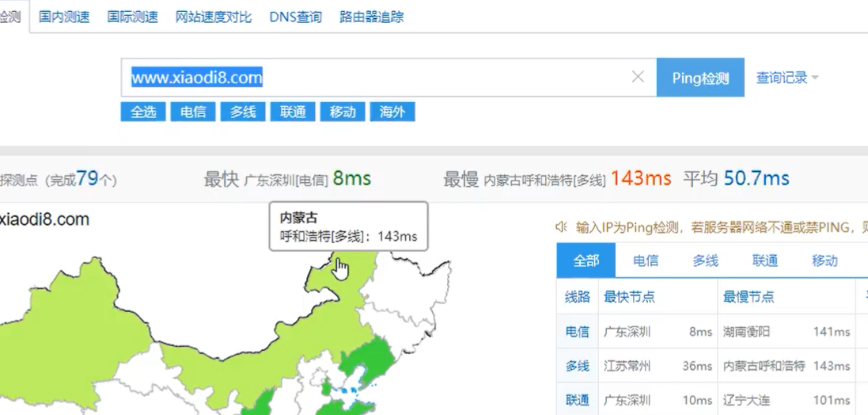Screen dimensions: 868x415
Task: Select the 全部 results tab
Action: point(586,261)
